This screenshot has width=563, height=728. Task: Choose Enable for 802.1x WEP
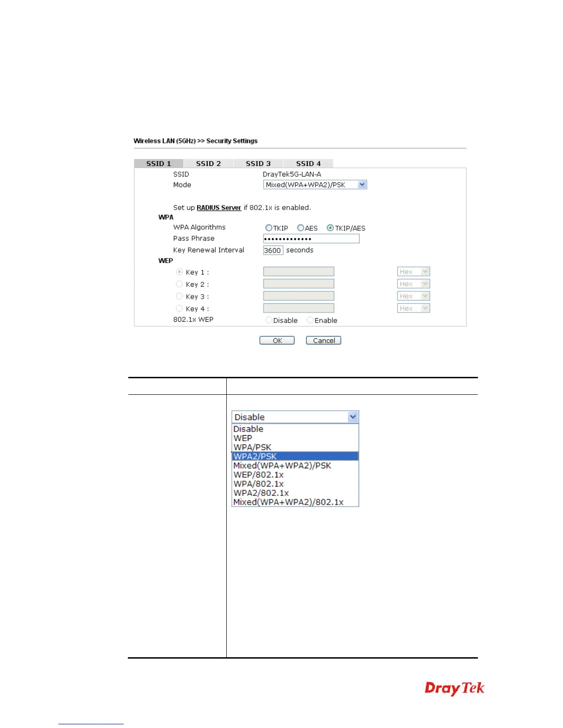point(310,320)
